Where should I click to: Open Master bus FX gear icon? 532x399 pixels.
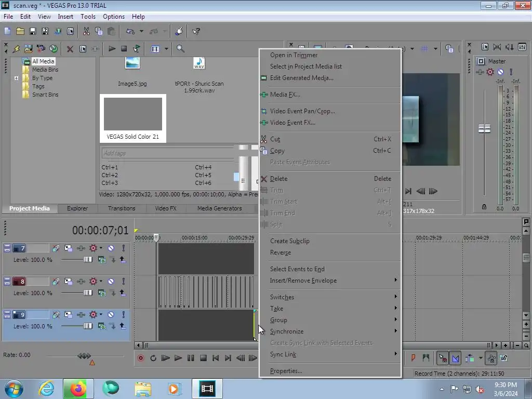(x=490, y=72)
